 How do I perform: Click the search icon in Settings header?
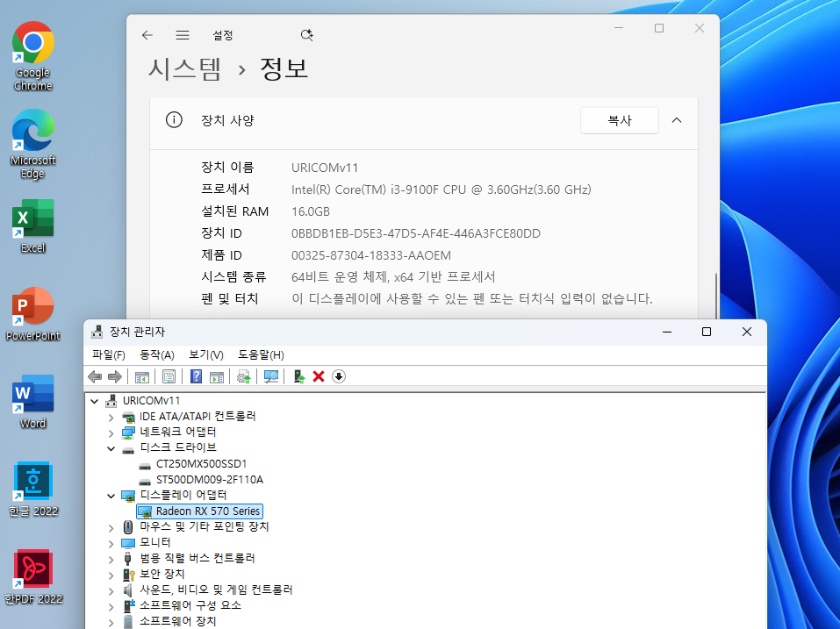pos(307,35)
